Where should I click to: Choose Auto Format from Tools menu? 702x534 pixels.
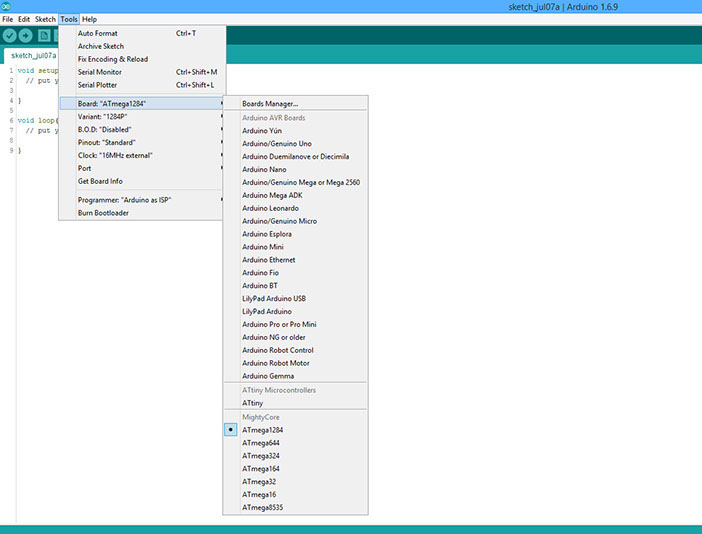142,33
